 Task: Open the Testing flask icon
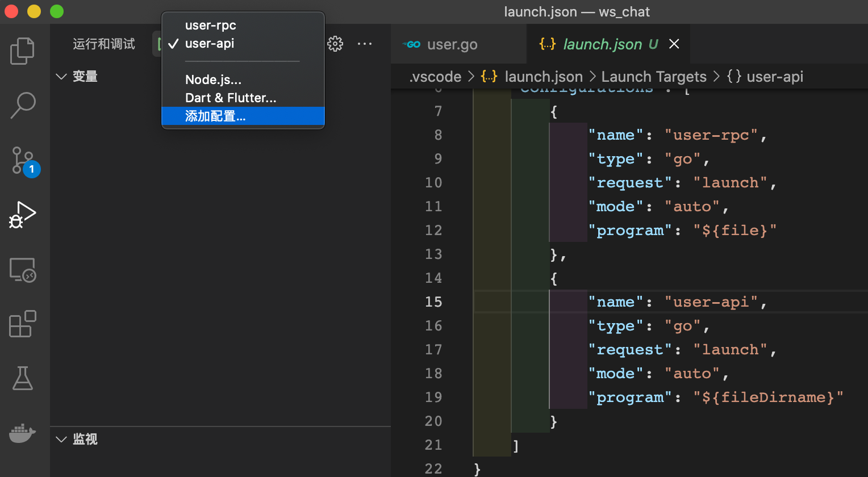tap(23, 378)
